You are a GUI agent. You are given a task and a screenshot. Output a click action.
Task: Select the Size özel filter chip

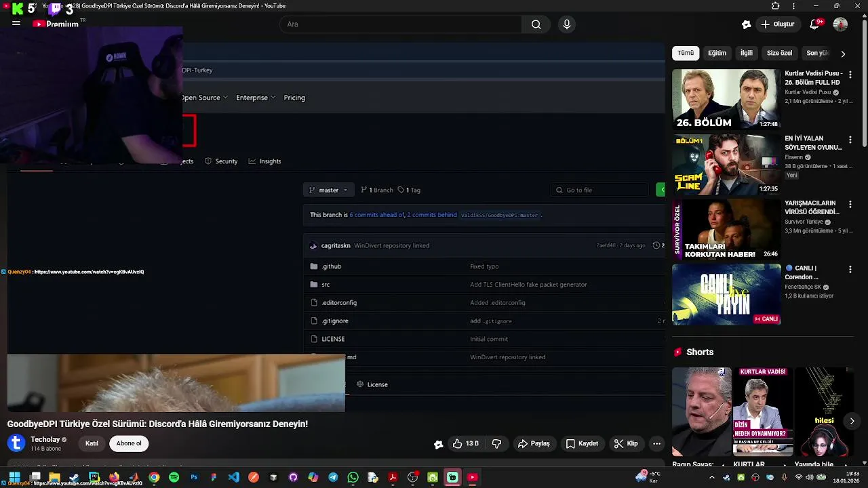coord(779,53)
